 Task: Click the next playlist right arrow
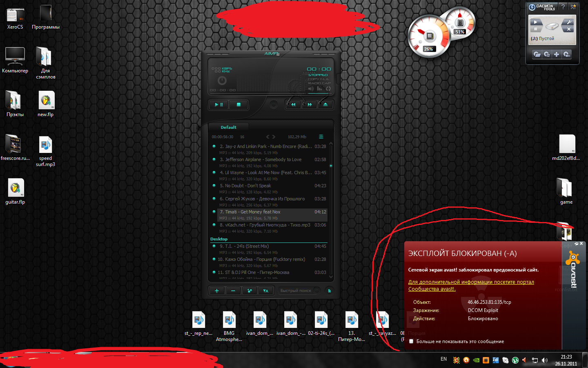coord(274,137)
